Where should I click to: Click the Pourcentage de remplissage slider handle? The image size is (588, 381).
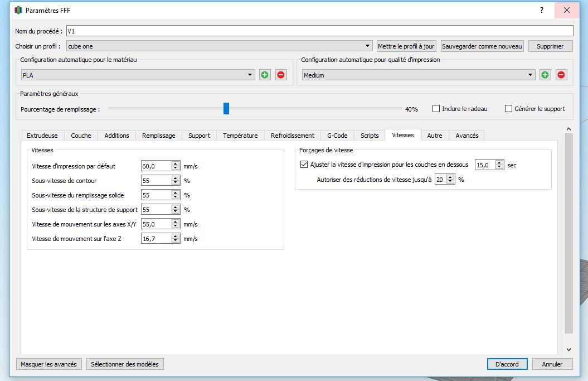point(226,108)
